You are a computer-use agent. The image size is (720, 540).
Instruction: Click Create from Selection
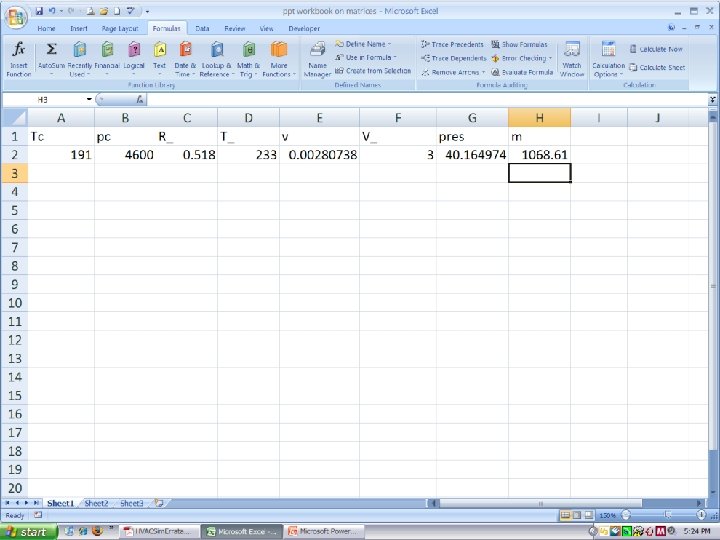[373, 71]
